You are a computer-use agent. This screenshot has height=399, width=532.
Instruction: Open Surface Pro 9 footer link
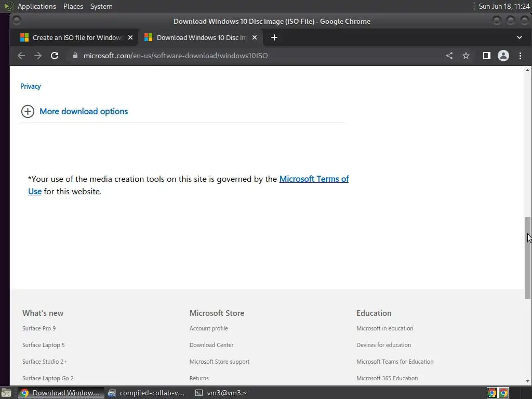39,328
